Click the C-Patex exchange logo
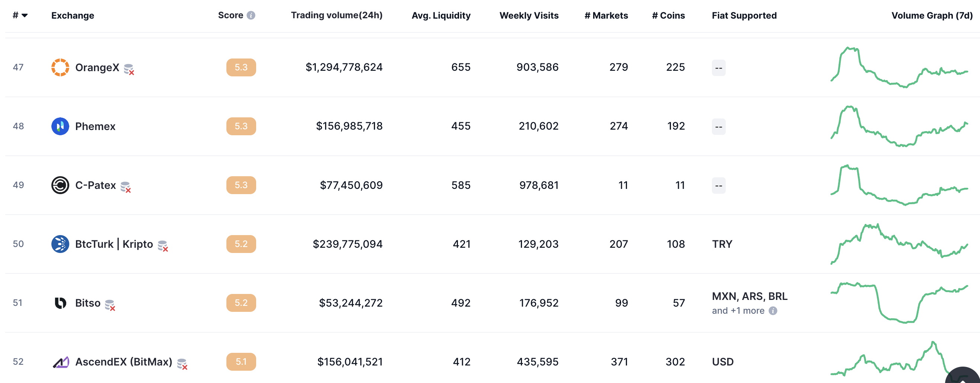The width and height of the screenshot is (980, 383). point(60,186)
